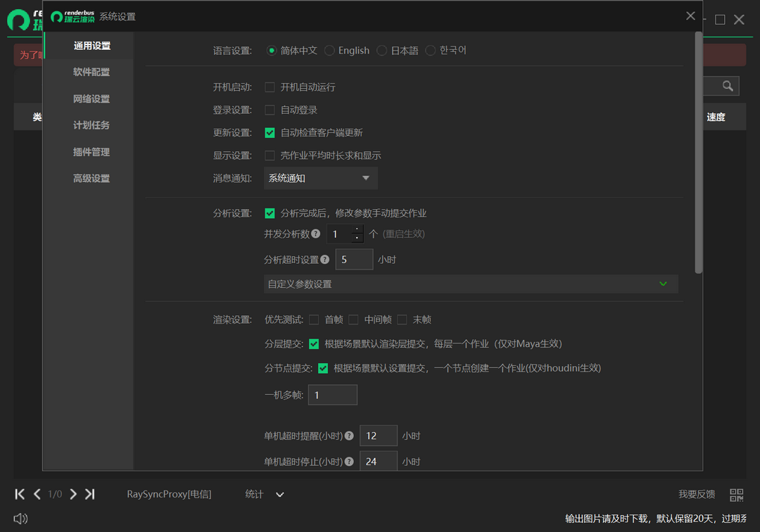Switch to the 网络设置 tab

(x=92, y=99)
